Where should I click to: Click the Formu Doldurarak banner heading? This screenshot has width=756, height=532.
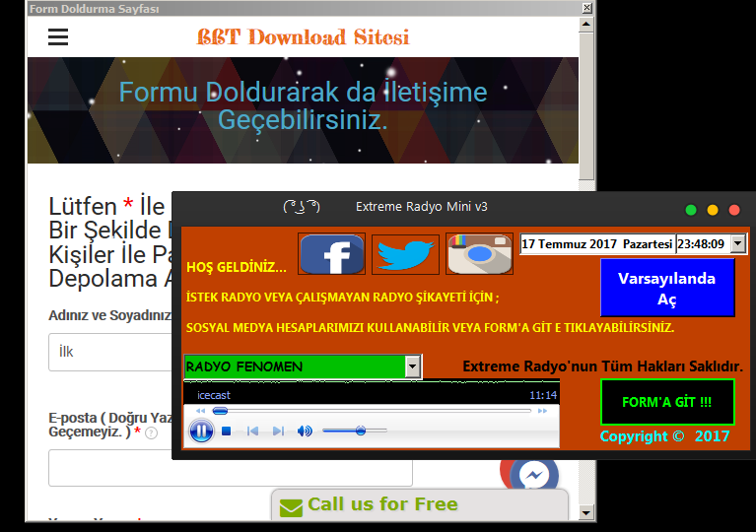[x=303, y=105]
